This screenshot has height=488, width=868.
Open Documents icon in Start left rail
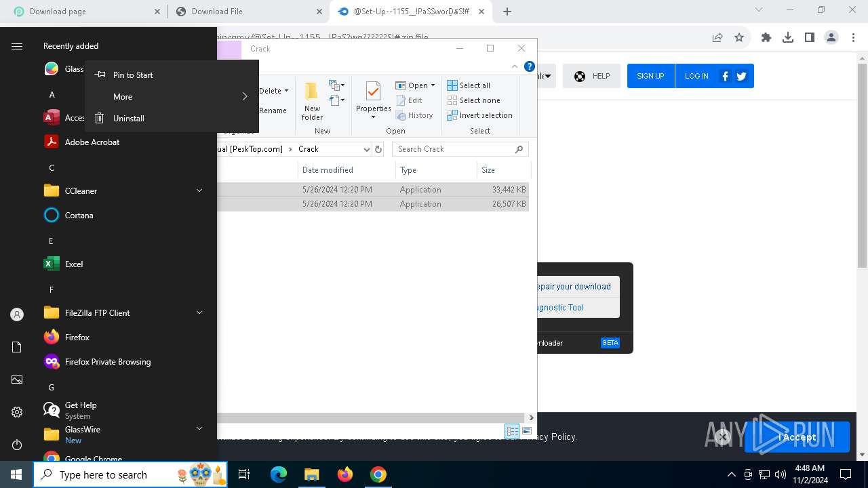click(x=17, y=347)
